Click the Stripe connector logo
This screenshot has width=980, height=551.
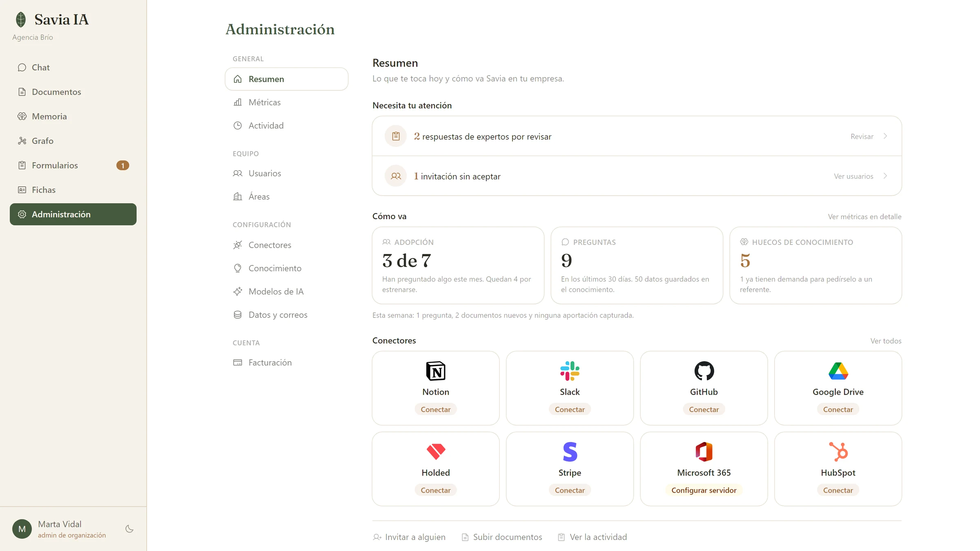[570, 452]
